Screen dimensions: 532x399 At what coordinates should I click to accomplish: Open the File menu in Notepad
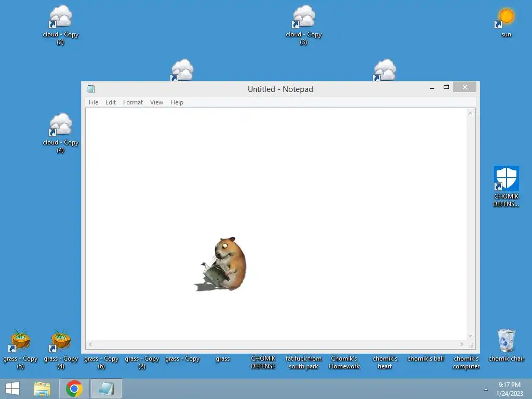pos(94,102)
